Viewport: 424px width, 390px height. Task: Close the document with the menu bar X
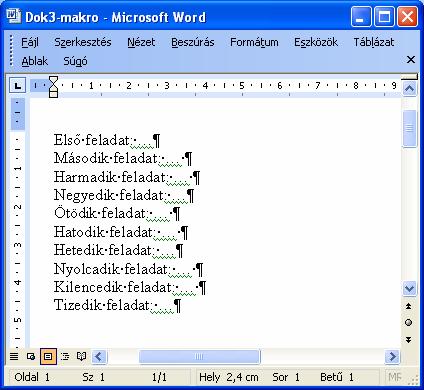tap(411, 60)
